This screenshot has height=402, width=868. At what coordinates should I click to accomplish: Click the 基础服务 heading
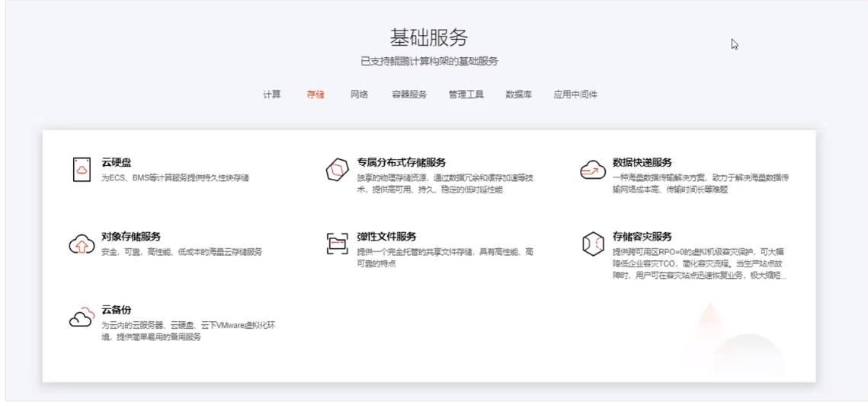pos(429,37)
